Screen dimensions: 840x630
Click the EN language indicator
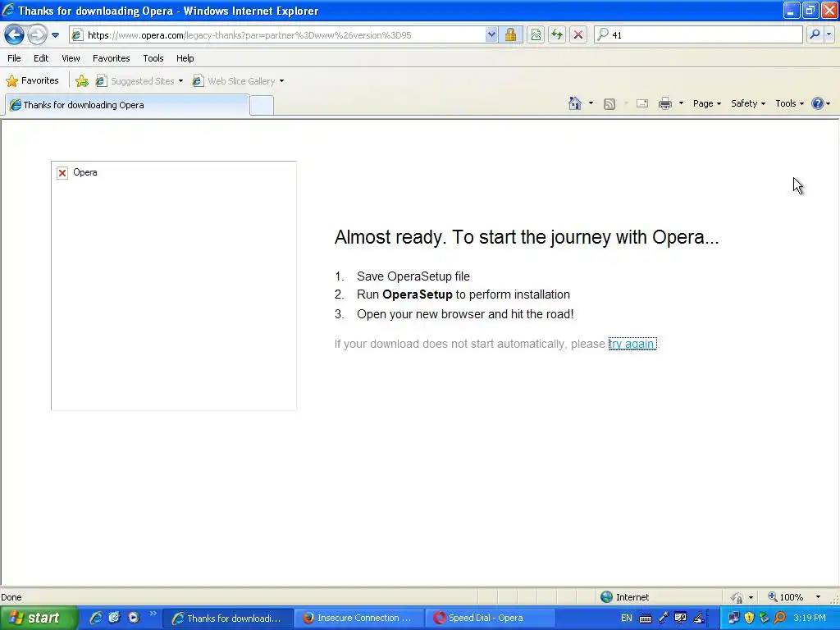626,619
